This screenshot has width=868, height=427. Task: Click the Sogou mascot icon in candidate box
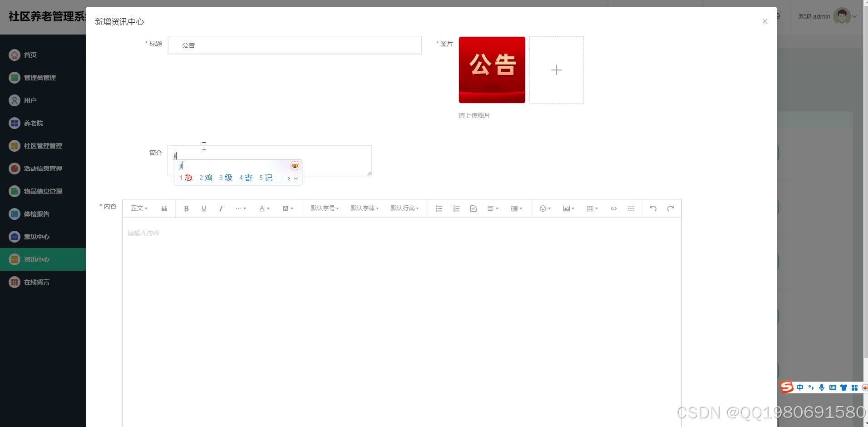coord(295,166)
